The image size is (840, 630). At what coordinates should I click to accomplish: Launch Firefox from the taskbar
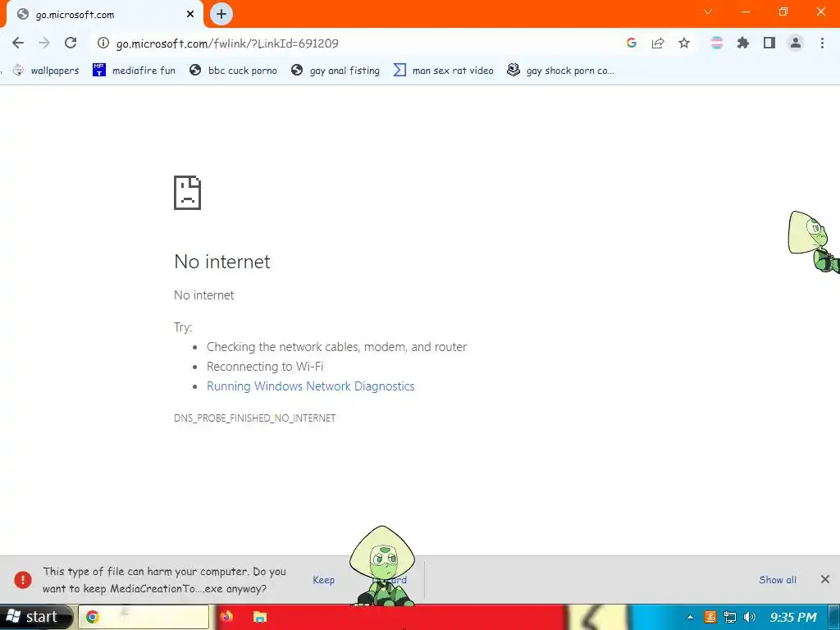tap(226, 617)
